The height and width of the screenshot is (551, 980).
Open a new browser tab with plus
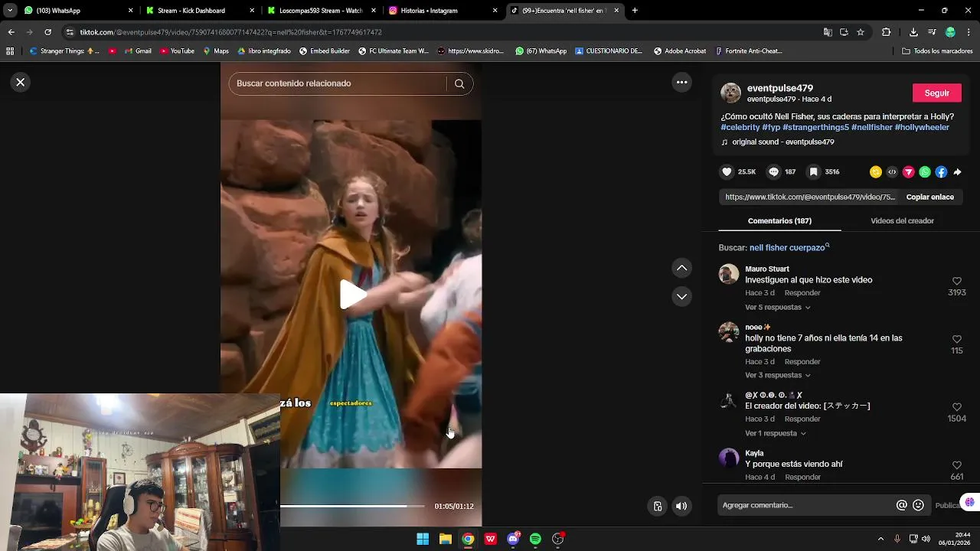point(635,11)
